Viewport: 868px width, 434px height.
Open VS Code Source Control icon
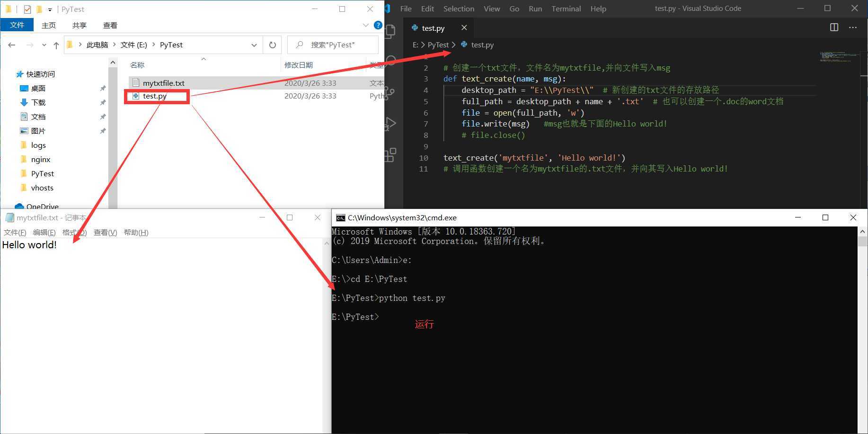[x=390, y=92]
